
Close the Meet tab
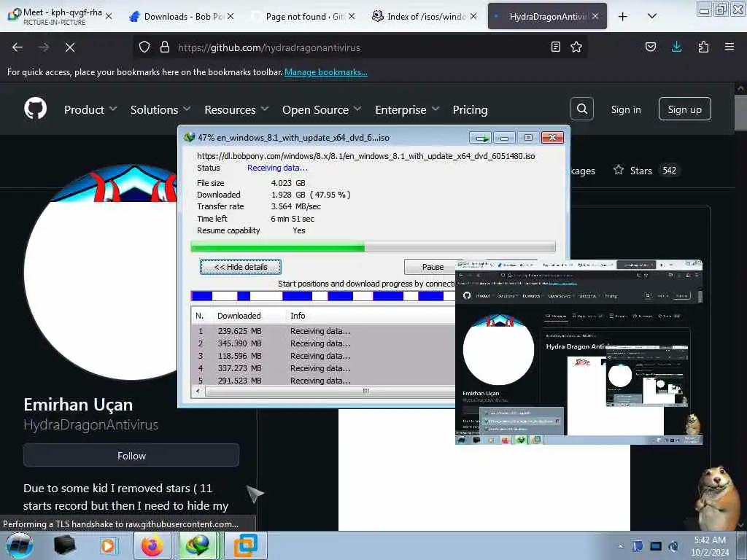pos(109,17)
